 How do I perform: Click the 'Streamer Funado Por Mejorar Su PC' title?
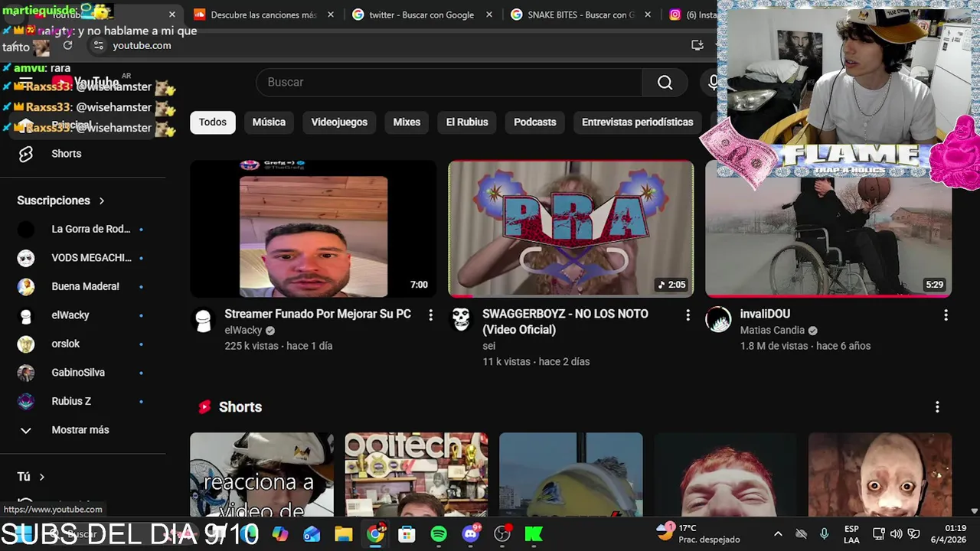tap(318, 315)
